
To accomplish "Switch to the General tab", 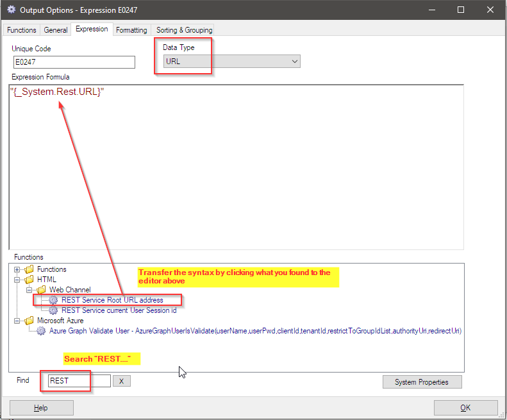I will point(56,29).
